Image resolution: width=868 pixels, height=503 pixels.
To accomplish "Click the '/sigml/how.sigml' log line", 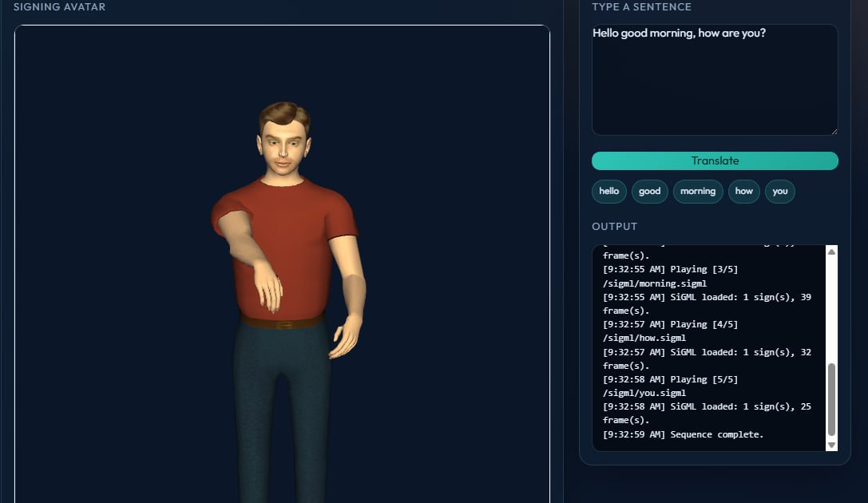I will [644, 338].
